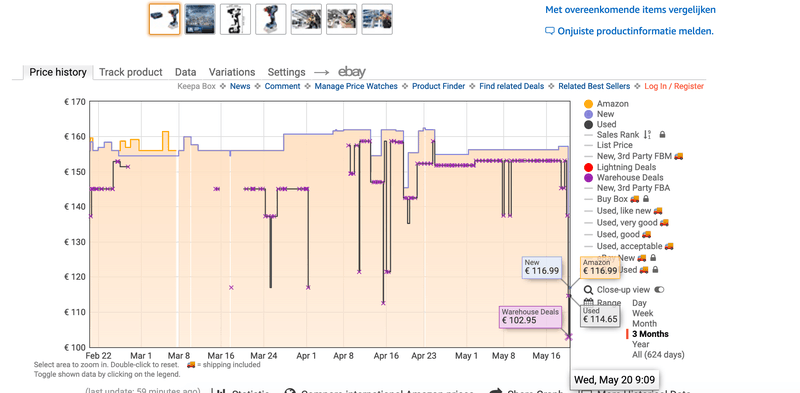Switch to the Variations tab
Image resolution: width=800 pixels, height=393 pixels.
point(232,72)
